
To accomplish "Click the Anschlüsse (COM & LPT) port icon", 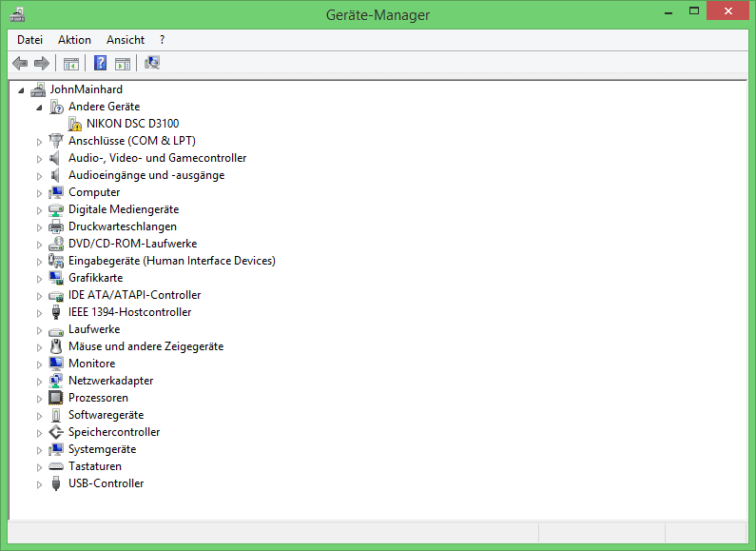I will point(56,141).
